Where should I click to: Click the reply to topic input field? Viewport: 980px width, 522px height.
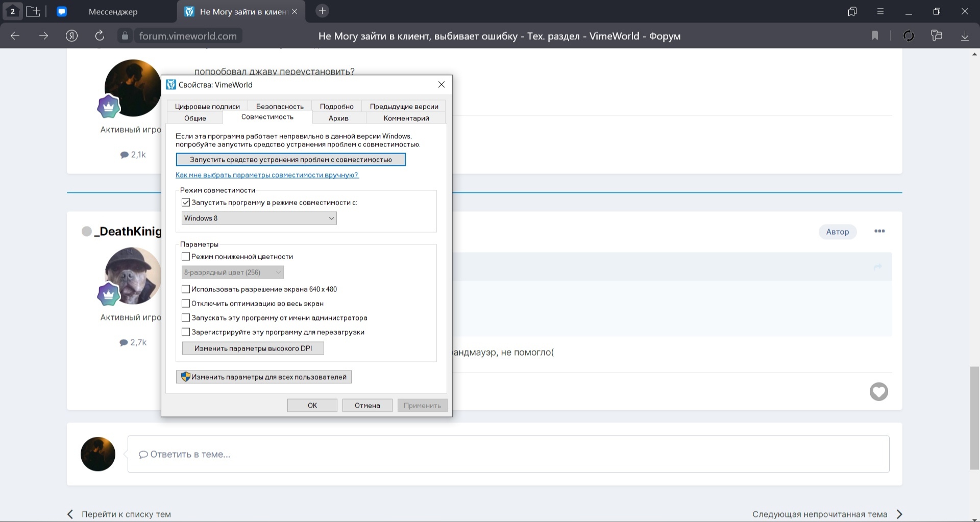[508, 454]
